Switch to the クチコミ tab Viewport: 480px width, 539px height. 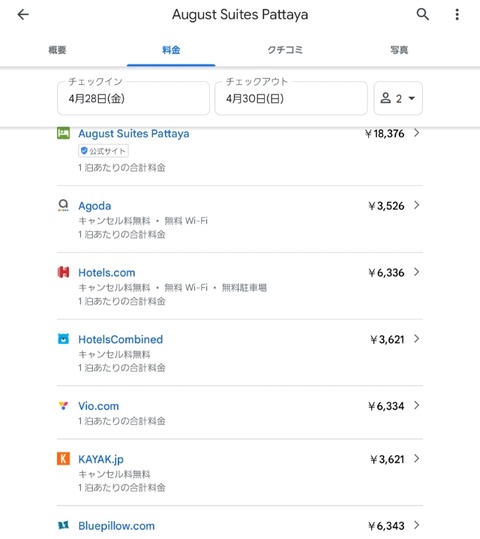pos(285,50)
